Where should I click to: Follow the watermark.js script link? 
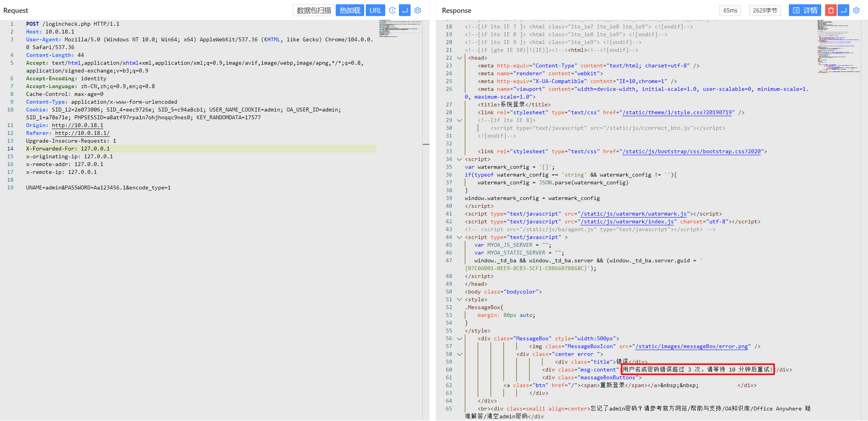click(x=634, y=214)
